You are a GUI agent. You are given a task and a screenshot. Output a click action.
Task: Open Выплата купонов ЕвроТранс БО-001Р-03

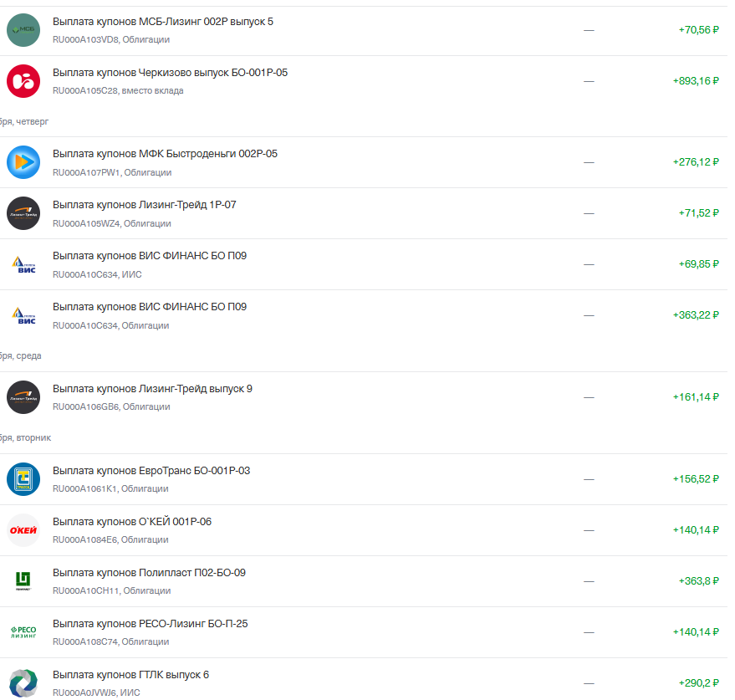tap(151, 471)
